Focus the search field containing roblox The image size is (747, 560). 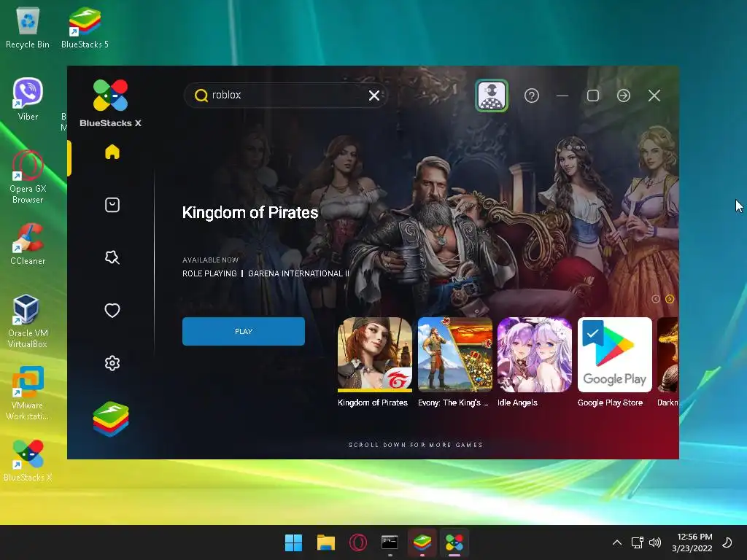(285, 96)
